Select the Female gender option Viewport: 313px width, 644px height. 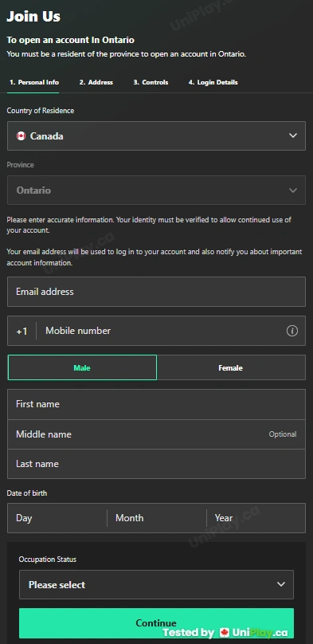click(x=231, y=367)
